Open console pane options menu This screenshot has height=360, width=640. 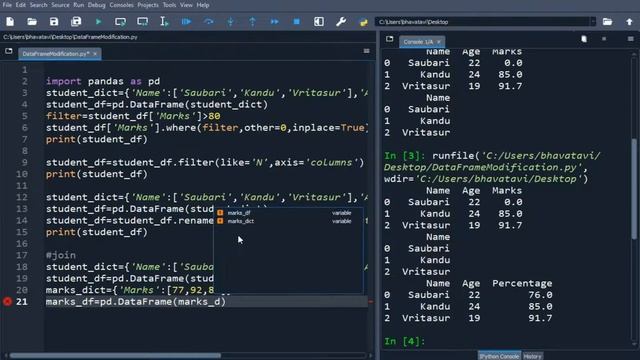(631, 39)
